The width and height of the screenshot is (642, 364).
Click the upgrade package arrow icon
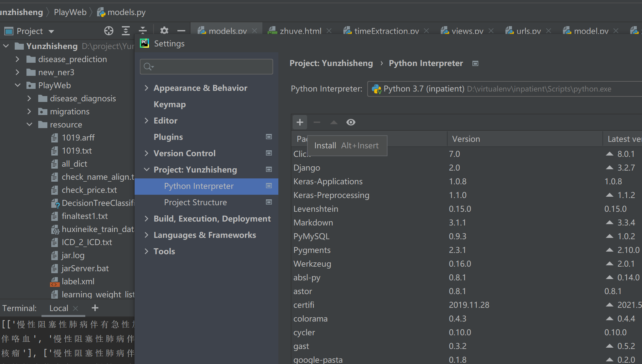333,122
